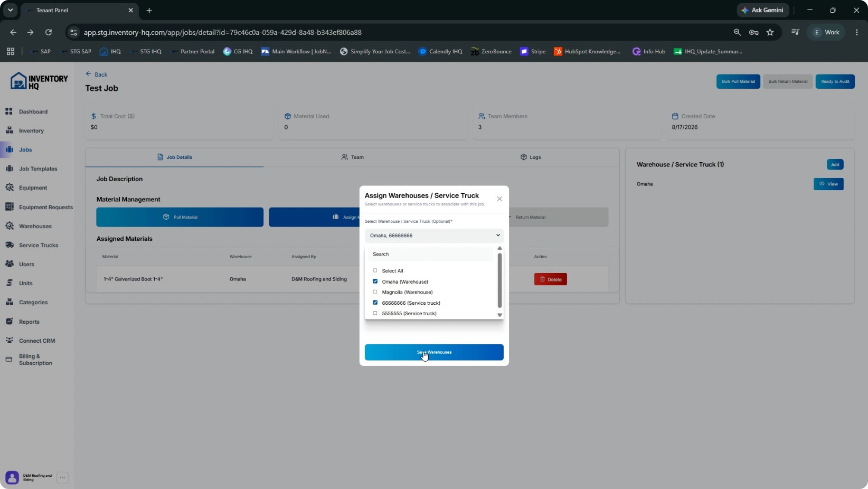Open Service Trucks in the sidebar

[x=38, y=245]
